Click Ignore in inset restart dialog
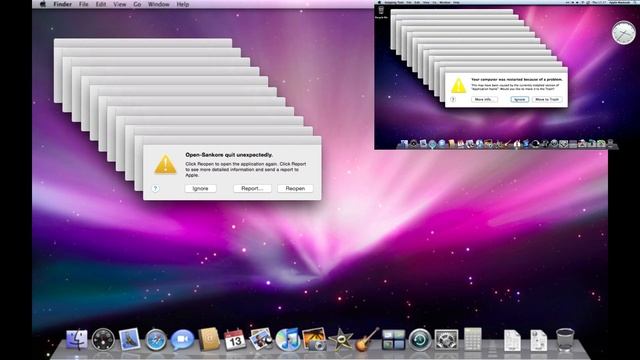The height and width of the screenshot is (360, 640). (x=520, y=99)
